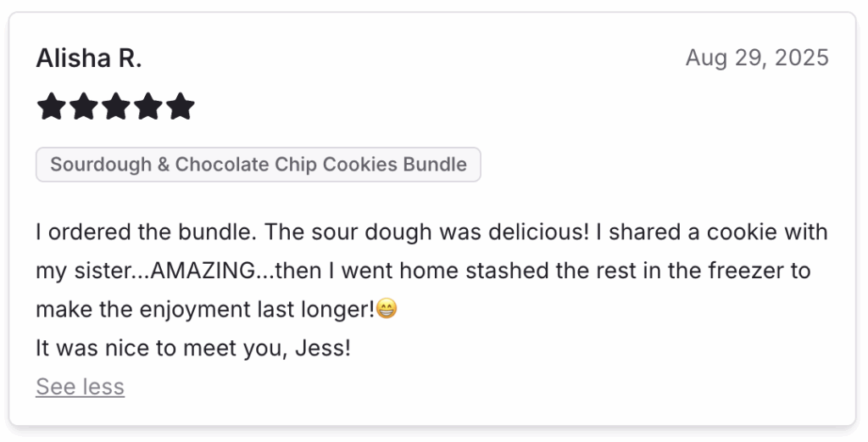Click reviewer name Alisha R.
The image size is (868, 442).
(88, 59)
